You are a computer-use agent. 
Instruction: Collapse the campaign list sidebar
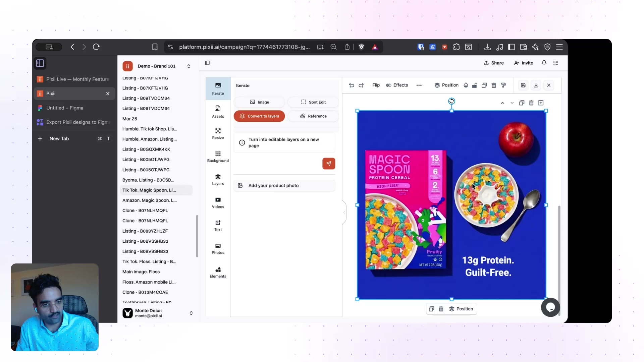tap(207, 63)
